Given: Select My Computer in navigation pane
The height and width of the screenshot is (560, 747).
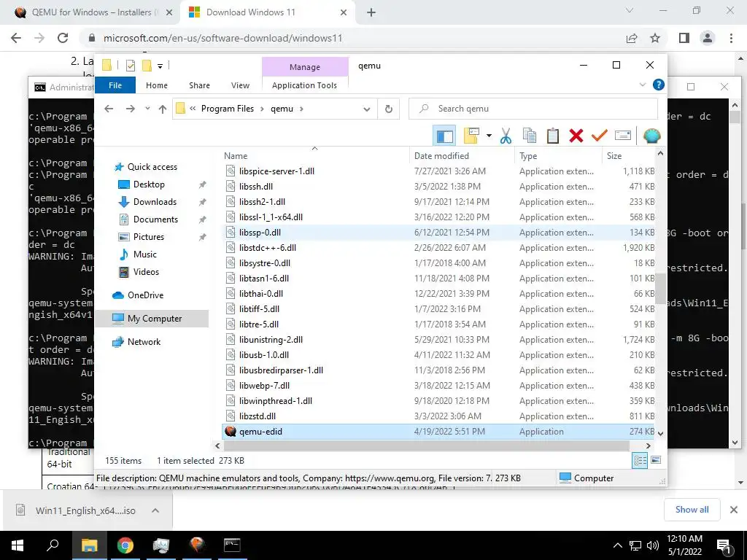Looking at the screenshot, I should click(152, 319).
